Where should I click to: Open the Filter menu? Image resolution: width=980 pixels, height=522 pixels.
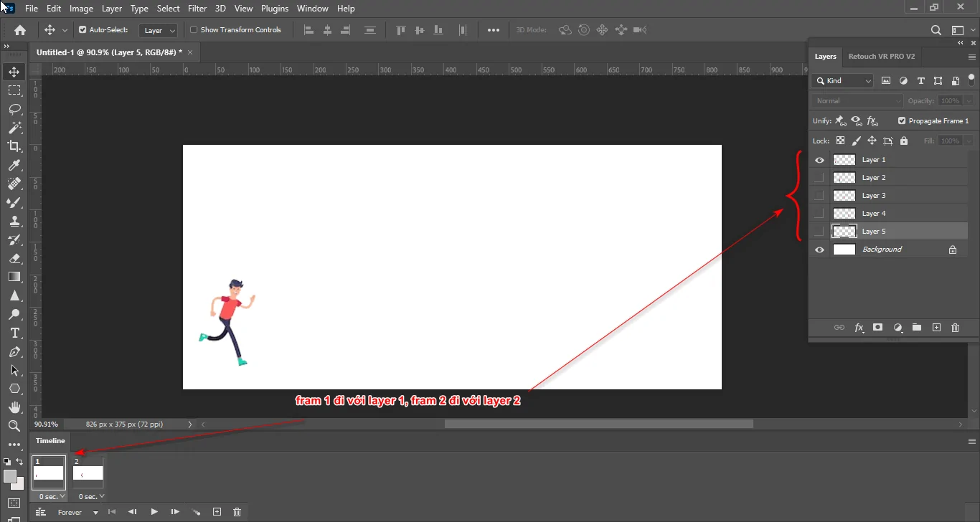[x=197, y=8]
